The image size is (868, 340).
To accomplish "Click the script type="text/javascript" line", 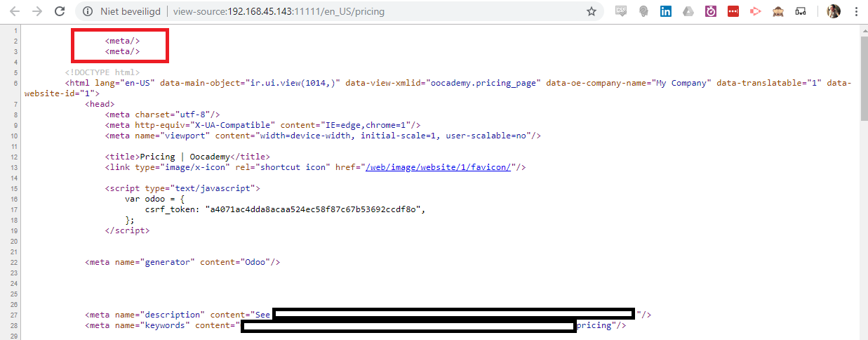I will 183,188.
